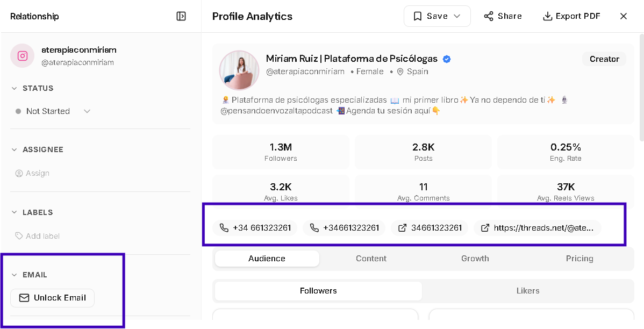Select the Likers sub-tab
This screenshot has height=329, width=644.
click(x=527, y=290)
